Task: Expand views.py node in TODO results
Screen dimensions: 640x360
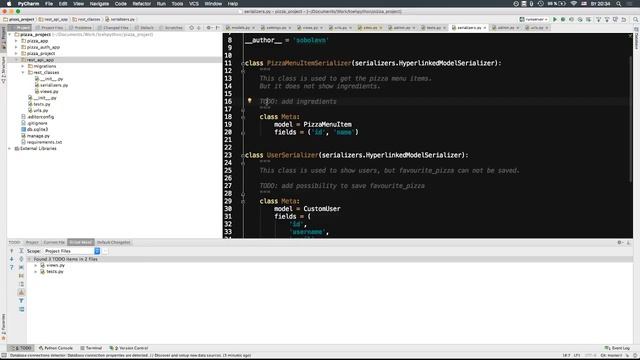Action: click(36, 265)
